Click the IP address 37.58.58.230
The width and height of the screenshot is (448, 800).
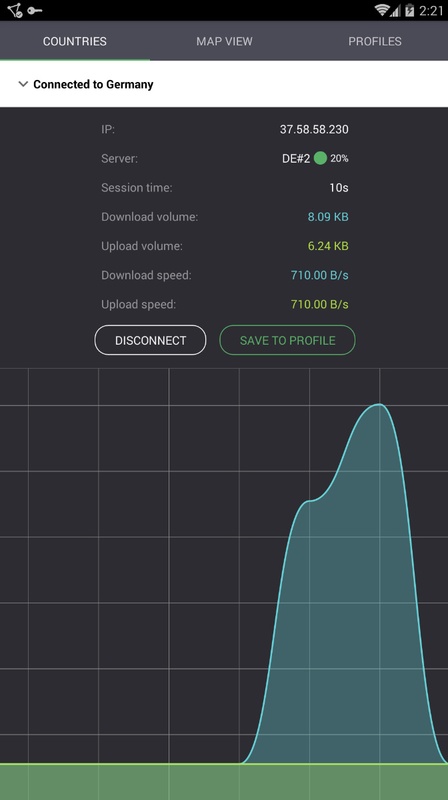click(x=314, y=130)
